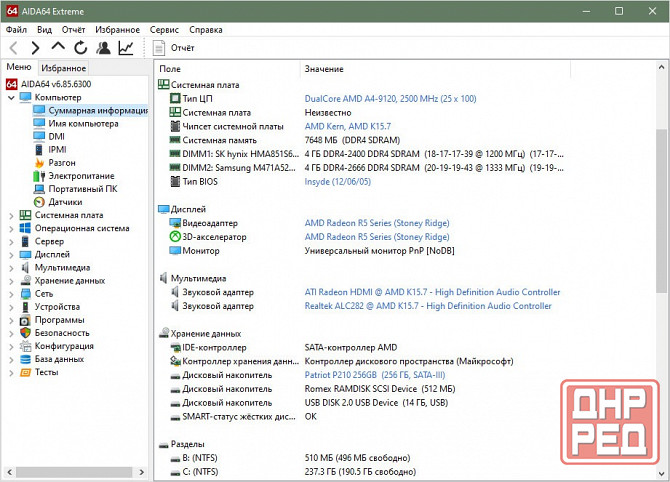Image resolution: width=670 pixels, height=482 pixels.
Task: Select the Безопасность shield icon
Action: pos(26,333)
